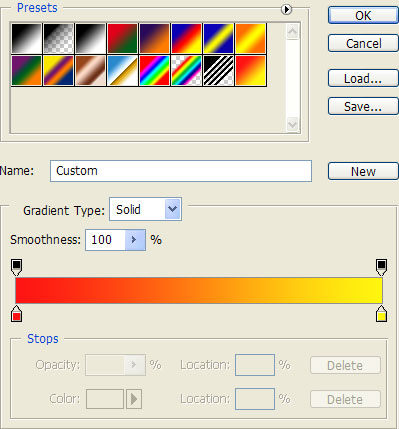Viewport: 399px width, 429px height.
Task: Open the Gradient Type dropdown
Action: tap(145, 209)
